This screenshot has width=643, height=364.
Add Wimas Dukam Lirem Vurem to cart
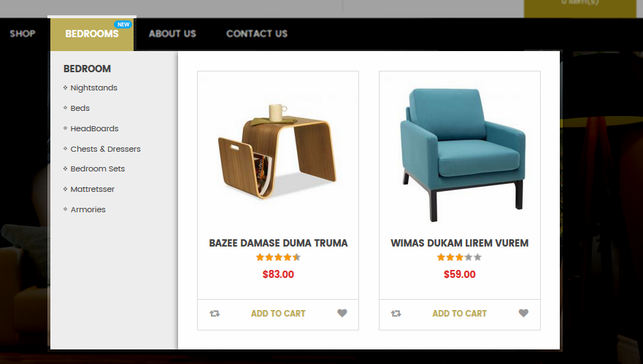tap(459, 314)
